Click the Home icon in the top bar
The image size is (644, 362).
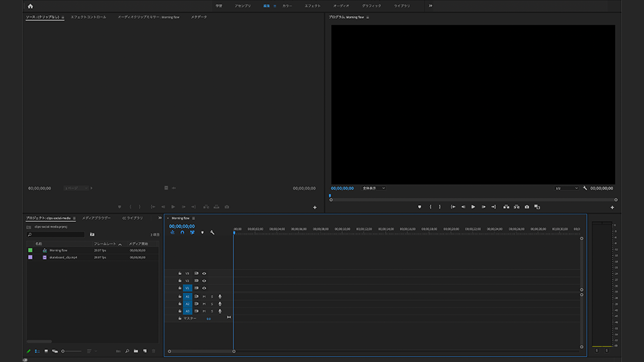tap(30, 5)
